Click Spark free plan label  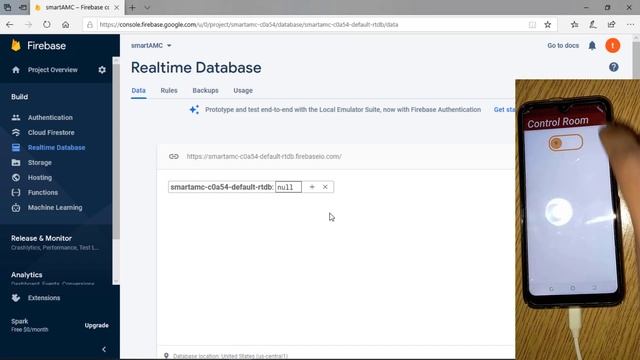tap(29, 325)
